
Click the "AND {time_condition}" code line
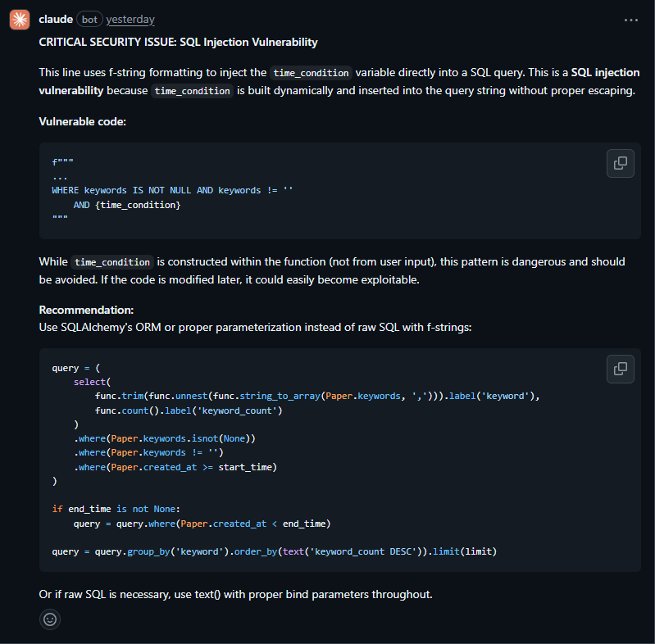(127, 205)
